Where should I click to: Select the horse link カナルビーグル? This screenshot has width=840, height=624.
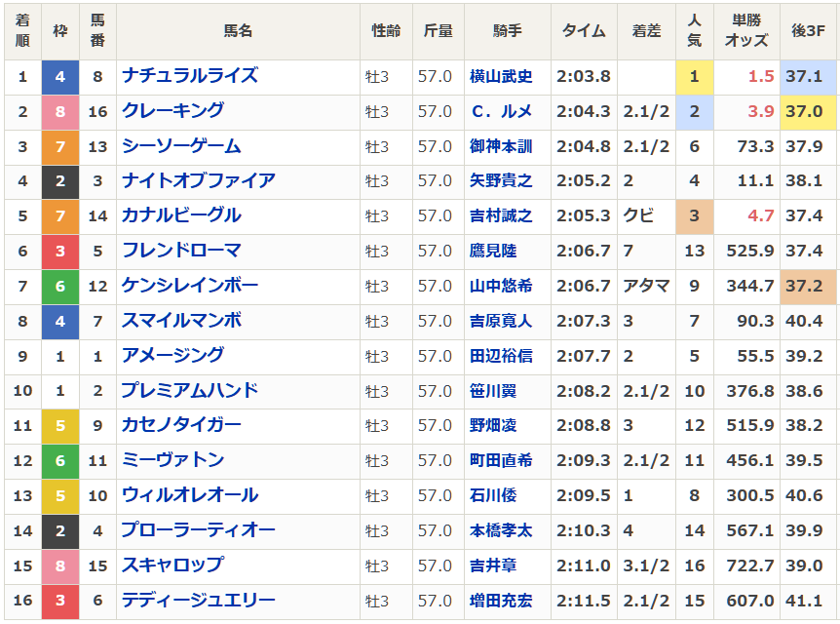tap(181, 215)
